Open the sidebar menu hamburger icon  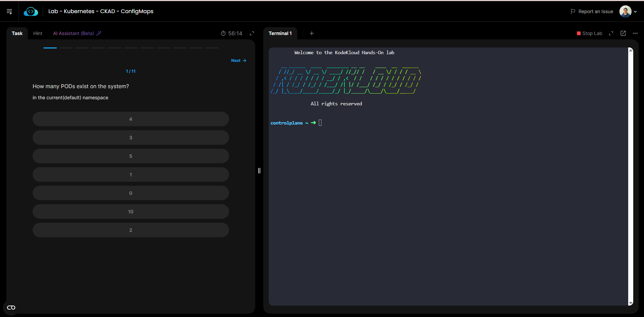(x=9, y=12)
